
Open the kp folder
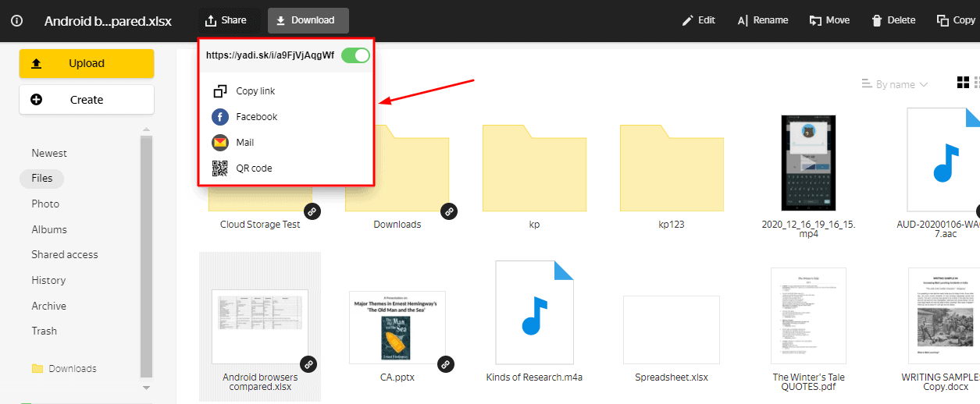tap(534, 168)
